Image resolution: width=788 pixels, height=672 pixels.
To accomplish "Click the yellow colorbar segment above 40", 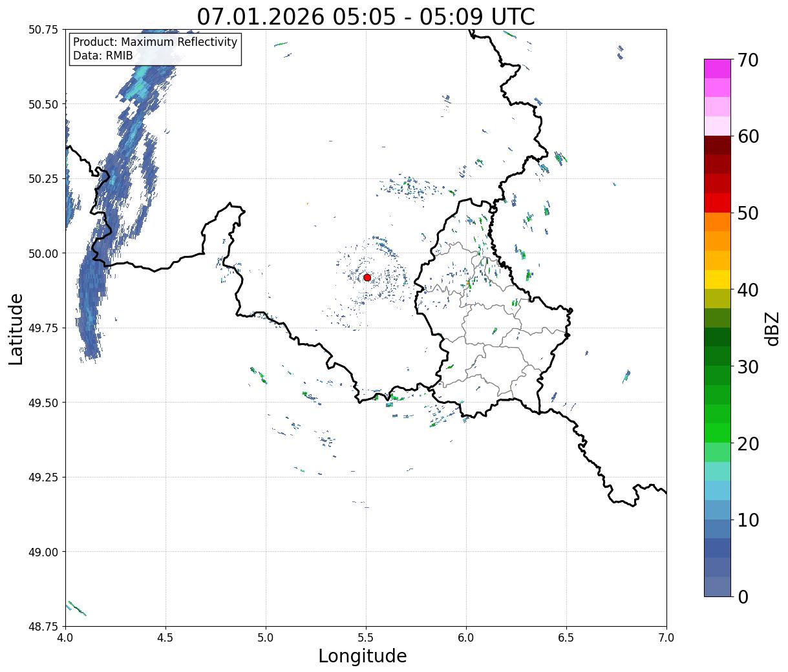I will pyautogui.click(x=718, y=280).
